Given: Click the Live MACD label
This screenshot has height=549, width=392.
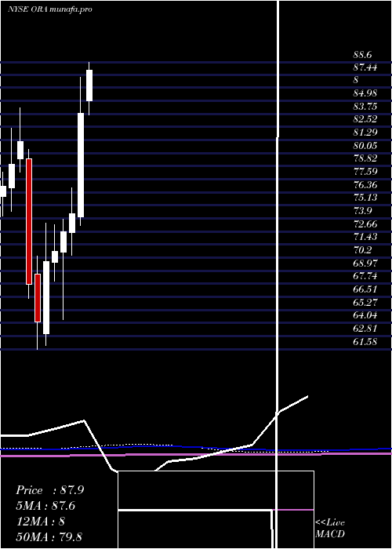Looking at the screenshot, I should point(330,529).
